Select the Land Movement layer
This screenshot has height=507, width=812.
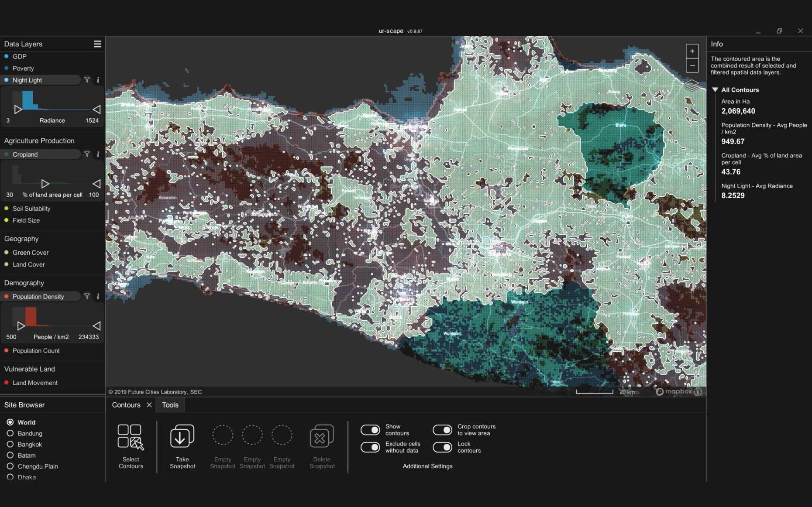(35, 383)
